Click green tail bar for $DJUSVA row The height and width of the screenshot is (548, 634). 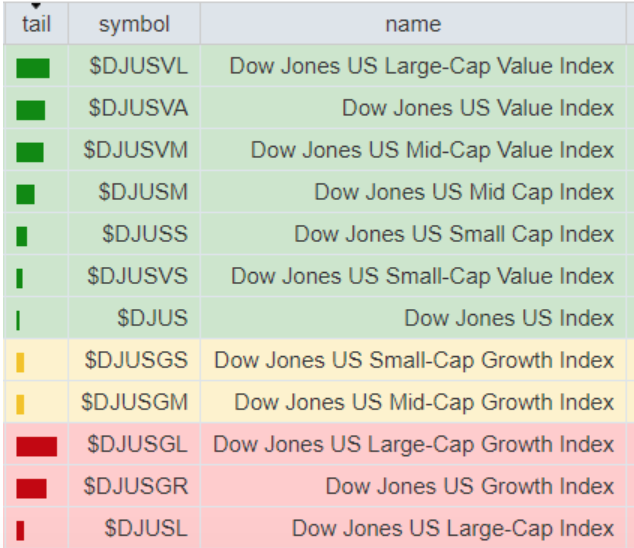[x=31, y=110]
